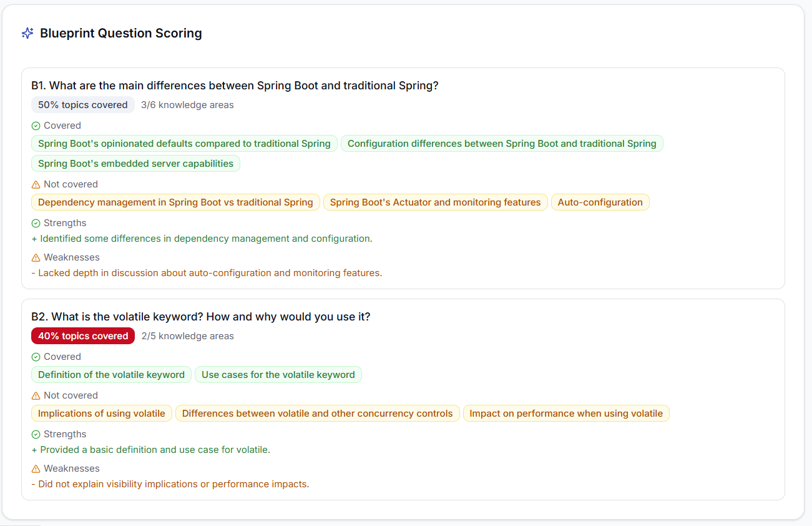Click the 'Use cases for the volatile keyword' chip
This screenshot has width=812, height=526.
pyautogui.click(x=278, y=374)
